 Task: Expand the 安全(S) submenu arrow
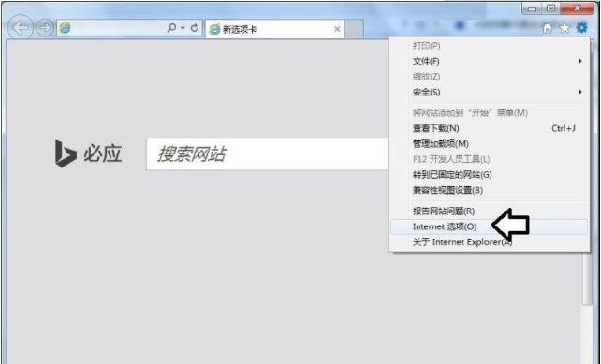(x=580, y=92)
